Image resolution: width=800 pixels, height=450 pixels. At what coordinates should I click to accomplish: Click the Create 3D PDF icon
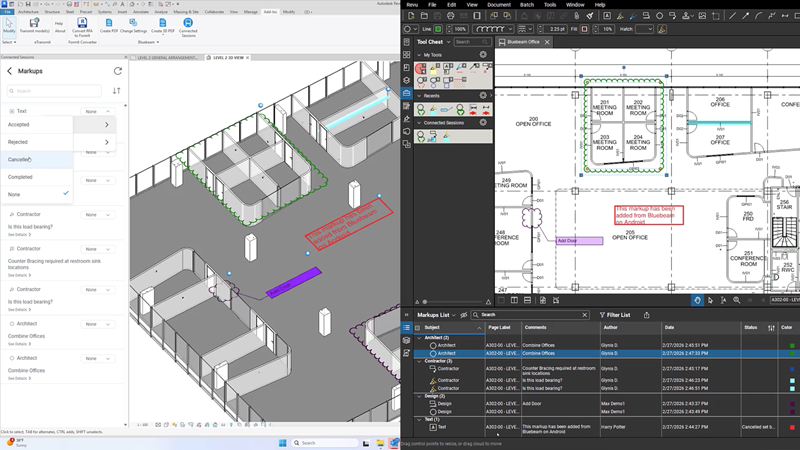[163, 25]
